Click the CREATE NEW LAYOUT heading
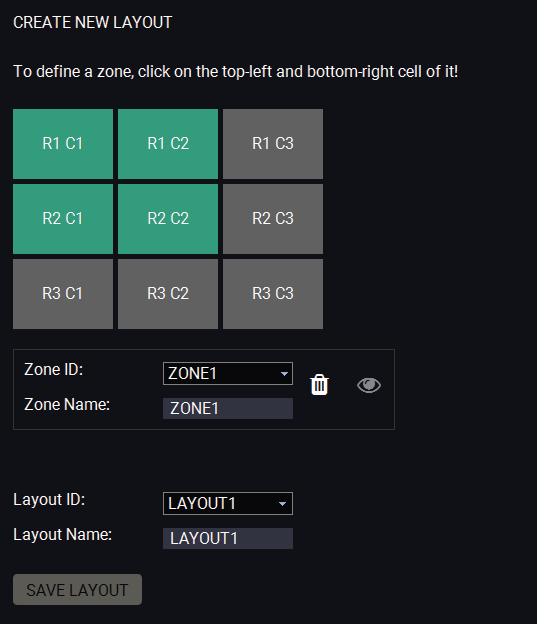537x624 pixels. [92, 22]
